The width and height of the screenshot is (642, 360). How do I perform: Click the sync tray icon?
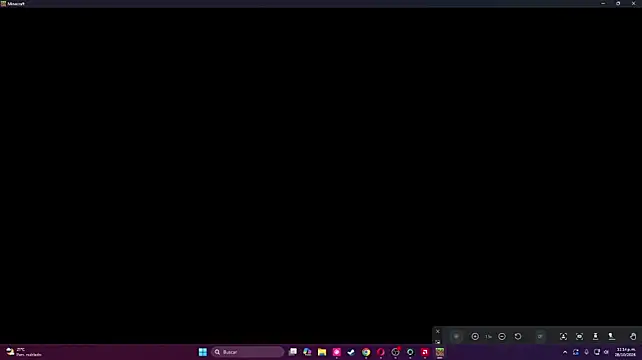tap(576, 352)
